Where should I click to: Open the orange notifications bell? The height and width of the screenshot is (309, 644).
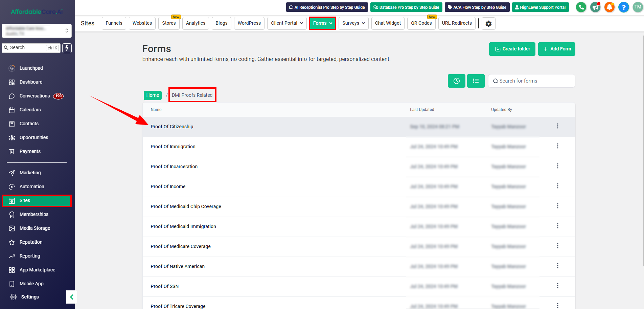(609, 7)
